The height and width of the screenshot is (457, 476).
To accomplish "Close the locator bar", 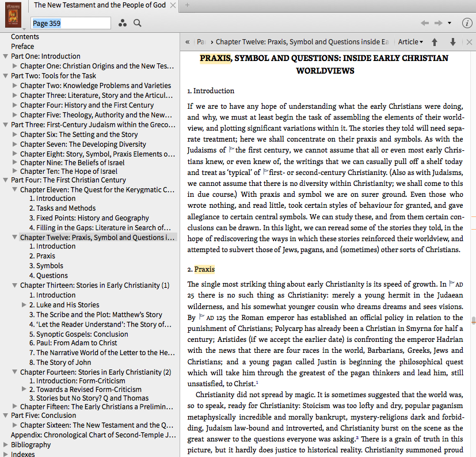I will 469,42.
